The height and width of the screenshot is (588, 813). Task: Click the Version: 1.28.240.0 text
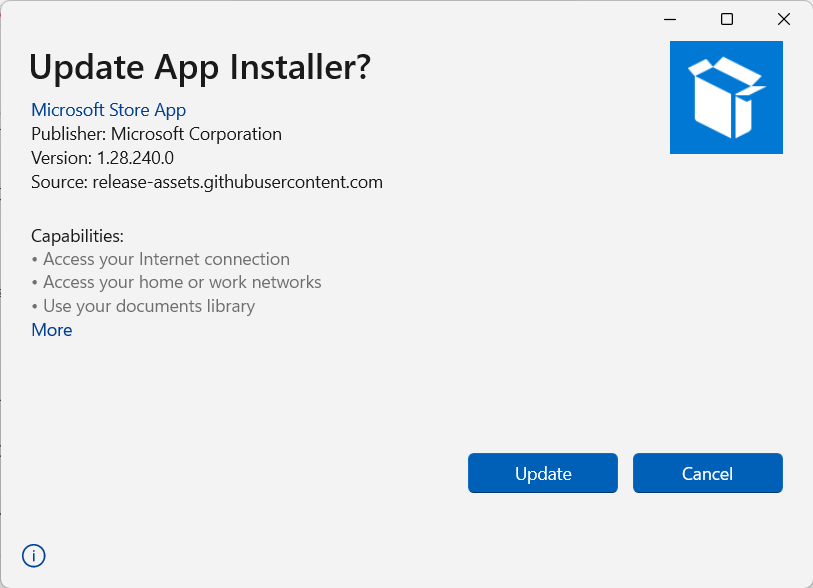click(102, 158)
